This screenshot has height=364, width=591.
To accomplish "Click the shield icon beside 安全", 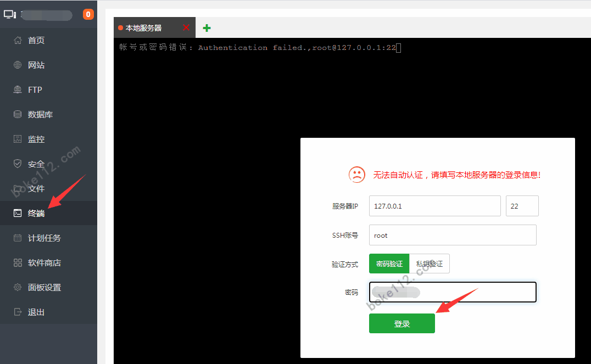I will [18, 164].
